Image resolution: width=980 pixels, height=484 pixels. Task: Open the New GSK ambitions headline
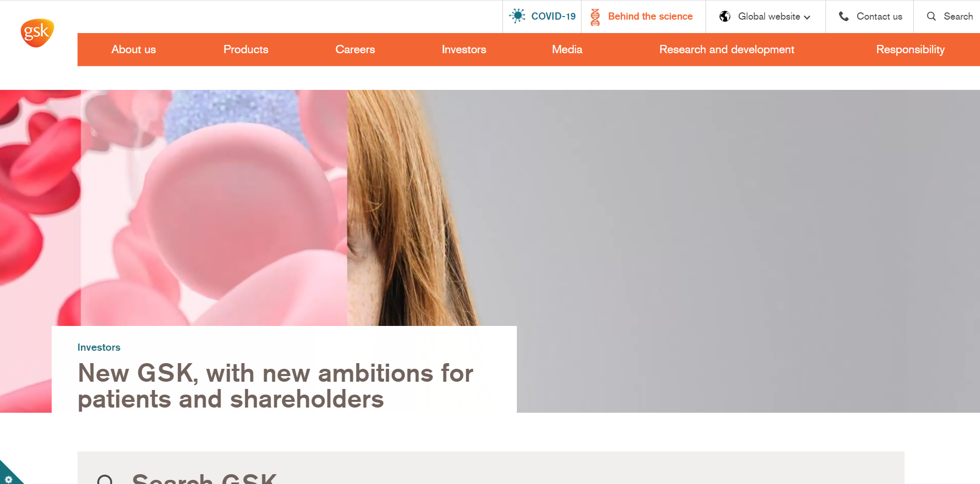click(275, 386)
